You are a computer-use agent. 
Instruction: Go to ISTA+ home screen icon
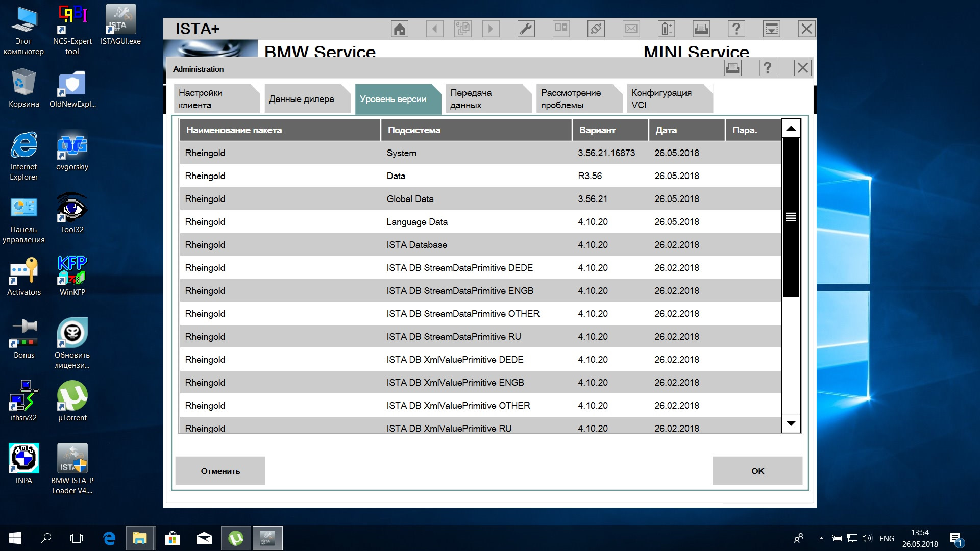coord(400,29)
